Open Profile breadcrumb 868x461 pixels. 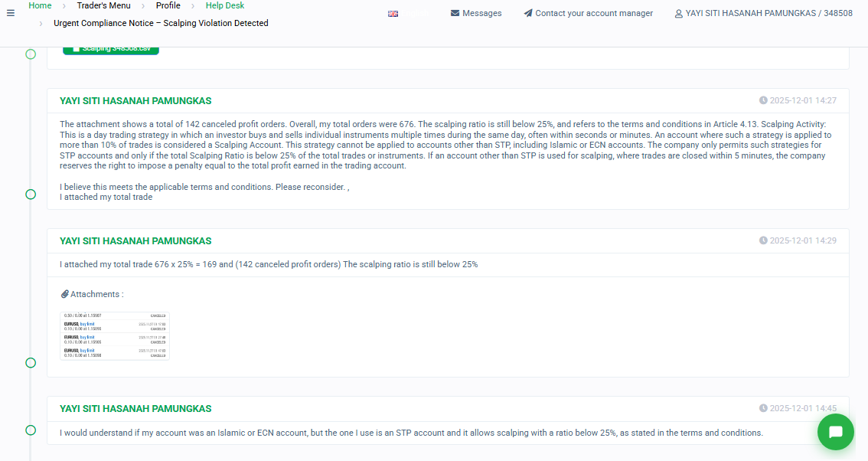pyautogui.click(x=168, y=5)
